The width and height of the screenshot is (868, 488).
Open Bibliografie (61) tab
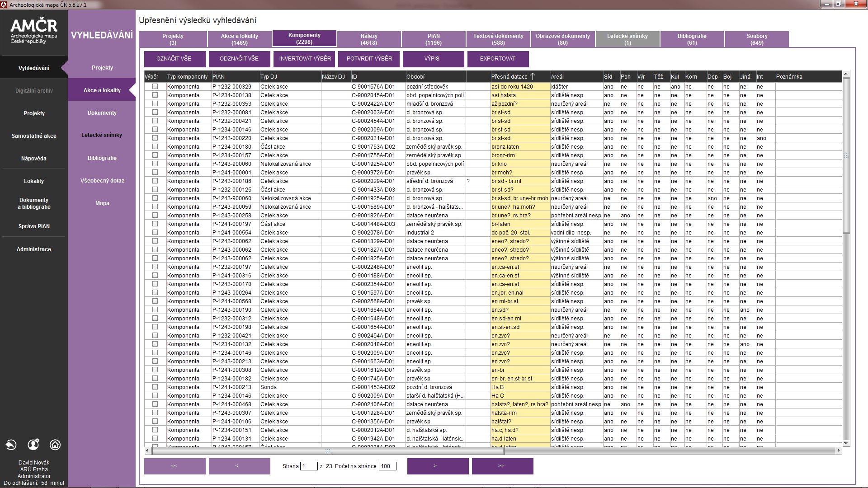click(692, 39)
